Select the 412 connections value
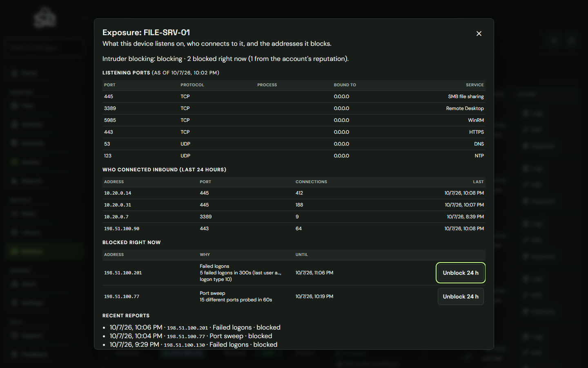588x368 pixels. coord(299,193)
